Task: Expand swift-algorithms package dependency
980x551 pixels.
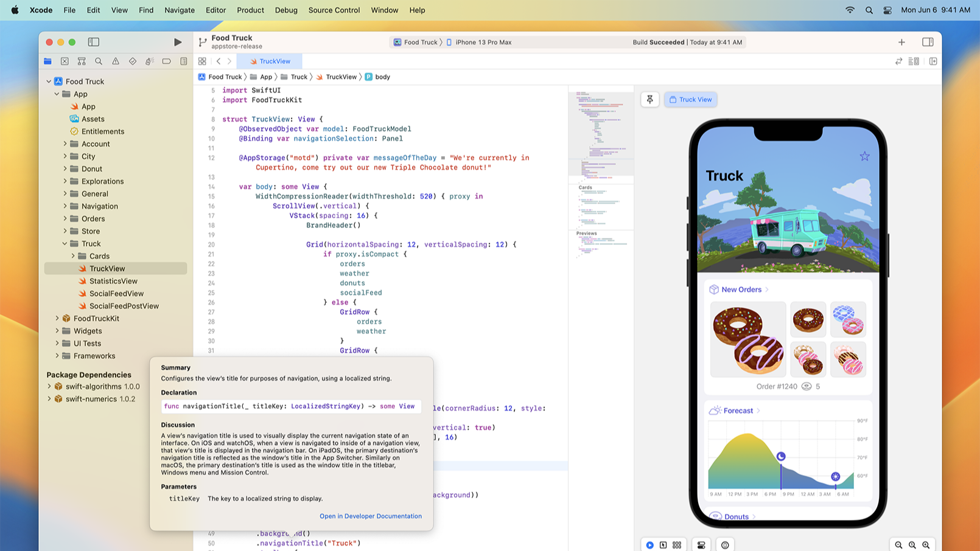Action: [49, 386]
